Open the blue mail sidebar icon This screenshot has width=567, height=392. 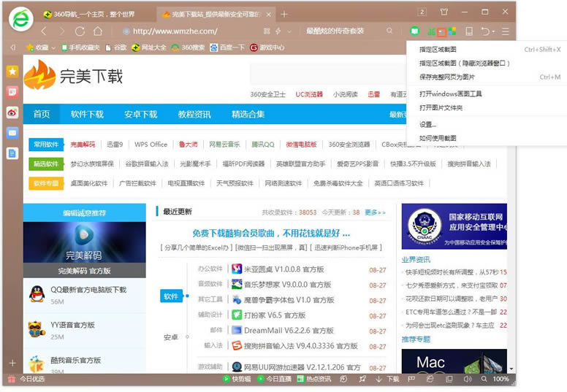12,133
